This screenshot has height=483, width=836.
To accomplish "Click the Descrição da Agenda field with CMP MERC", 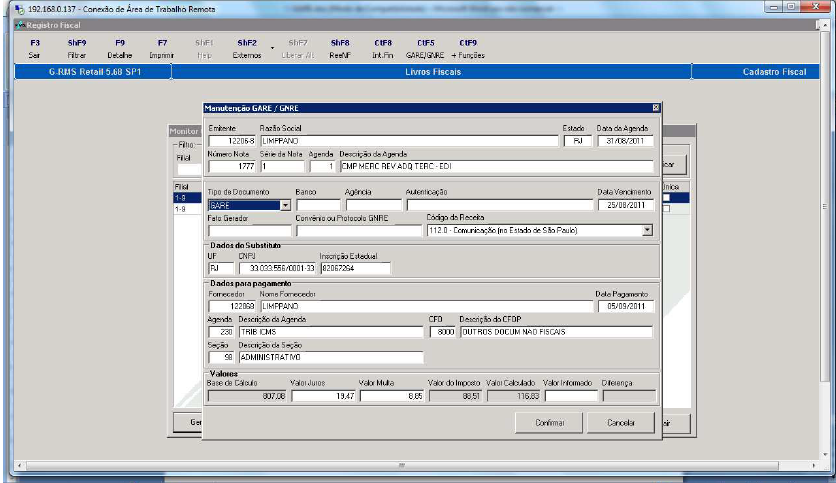I will pos(496,166).
